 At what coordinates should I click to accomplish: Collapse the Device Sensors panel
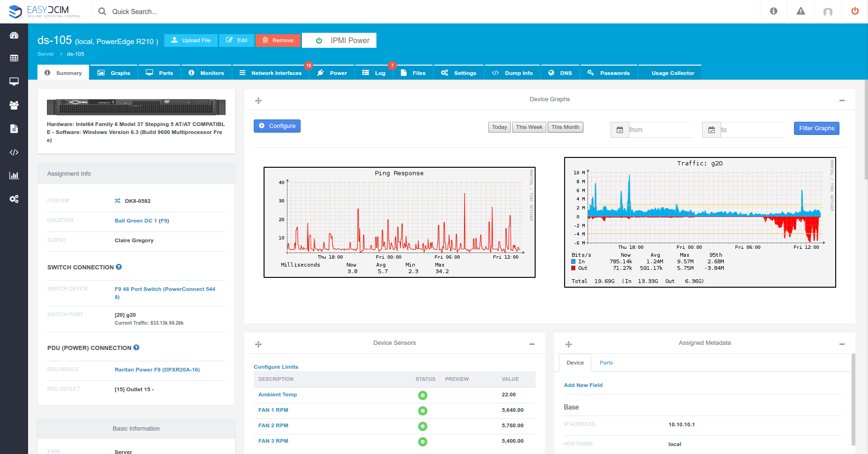[532, 344]
